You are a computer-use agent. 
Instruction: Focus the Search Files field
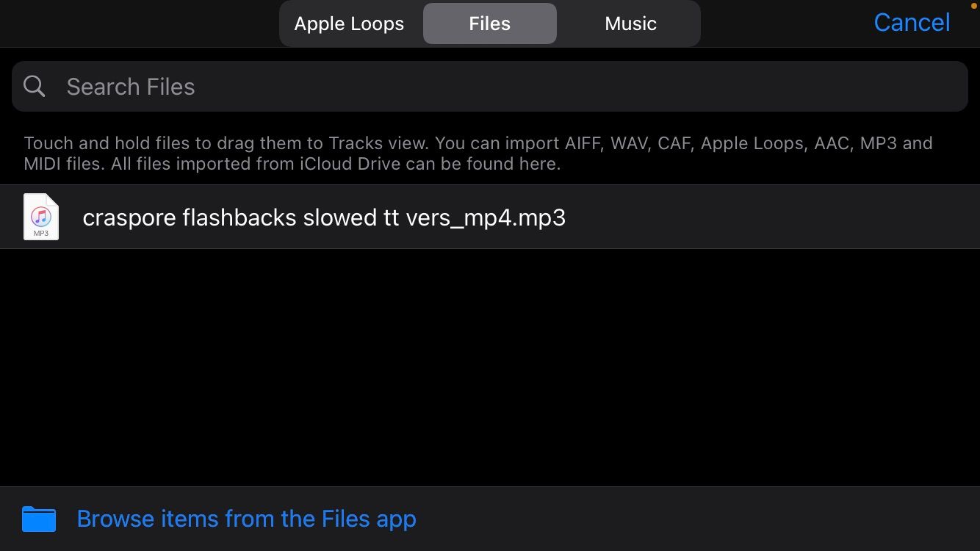(490, 87)
